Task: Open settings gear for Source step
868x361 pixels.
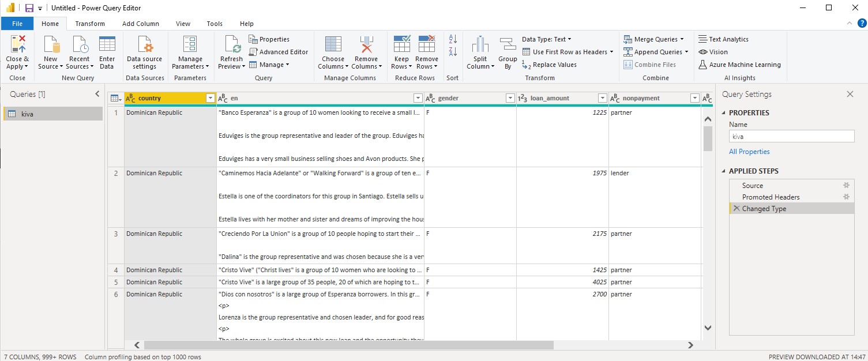Action: (846, 185)
